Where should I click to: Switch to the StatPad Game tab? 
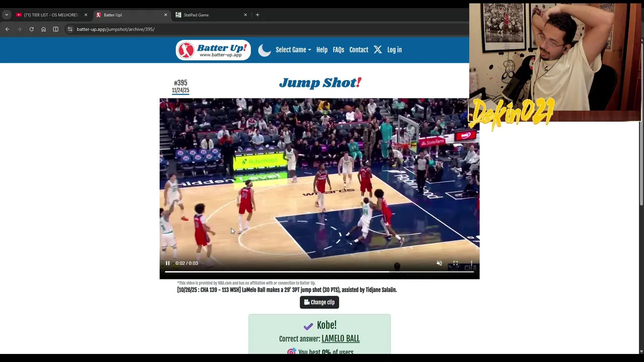[x=211, y=15]
